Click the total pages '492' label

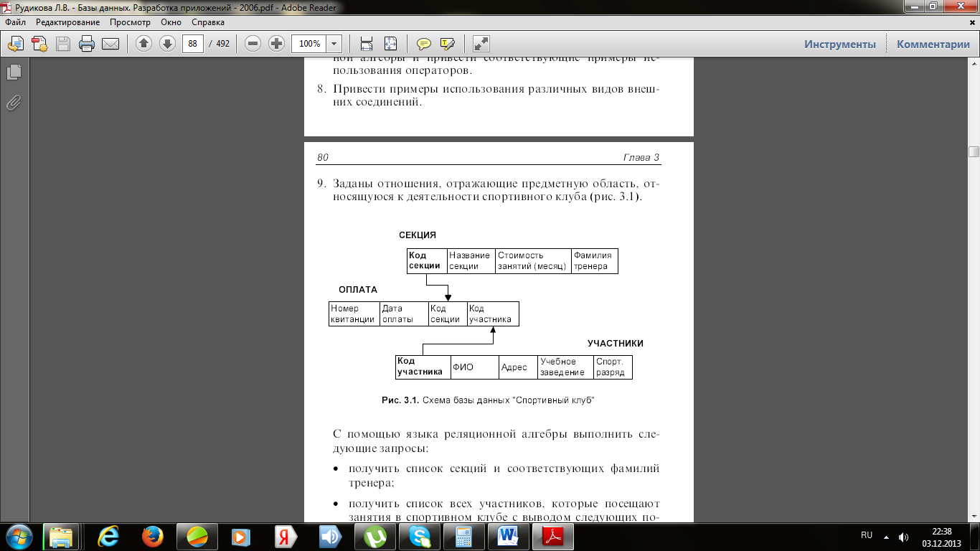(222, 44)
